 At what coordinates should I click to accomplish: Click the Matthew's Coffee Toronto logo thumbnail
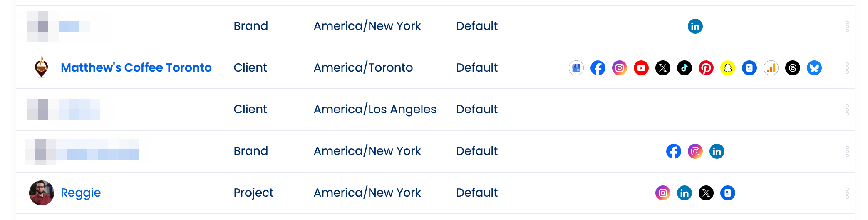point(42,67)
